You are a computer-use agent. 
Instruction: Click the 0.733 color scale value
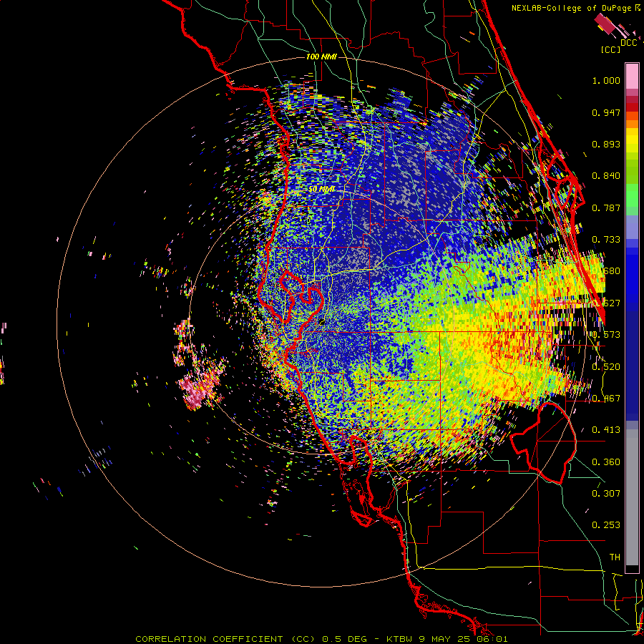(606, 240)
